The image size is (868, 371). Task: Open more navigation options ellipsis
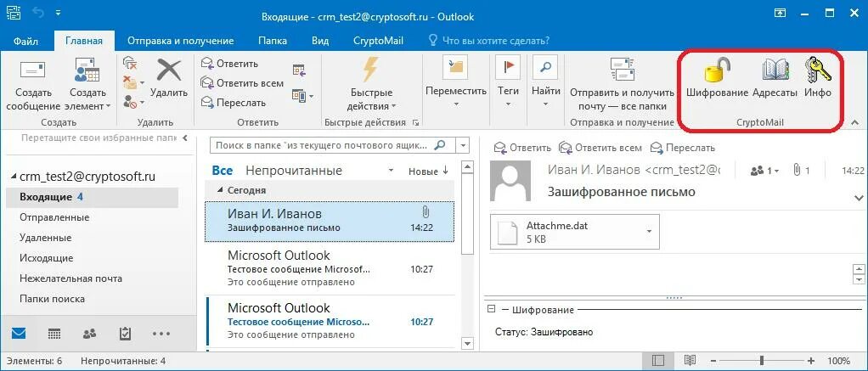(161, 334)
